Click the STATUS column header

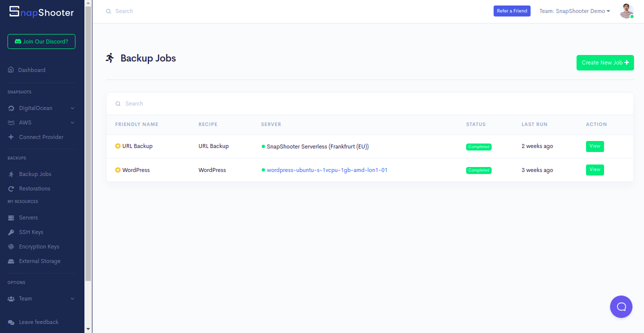476,124
